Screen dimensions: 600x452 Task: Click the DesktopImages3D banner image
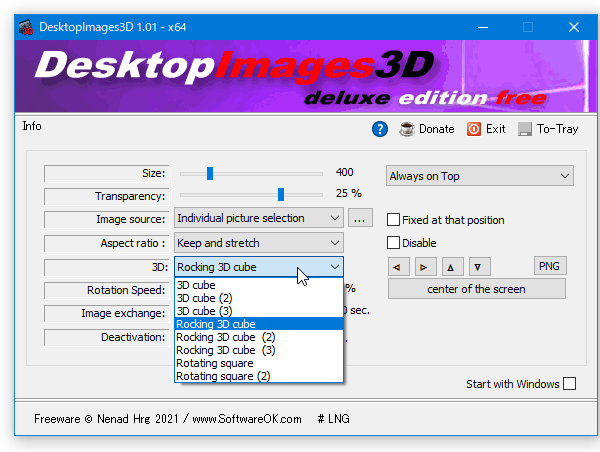click(x=306, y=76)
